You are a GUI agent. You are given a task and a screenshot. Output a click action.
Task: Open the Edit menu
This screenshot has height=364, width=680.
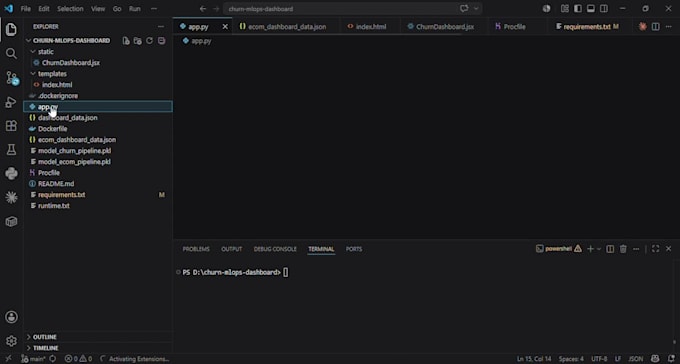point(44,9)
